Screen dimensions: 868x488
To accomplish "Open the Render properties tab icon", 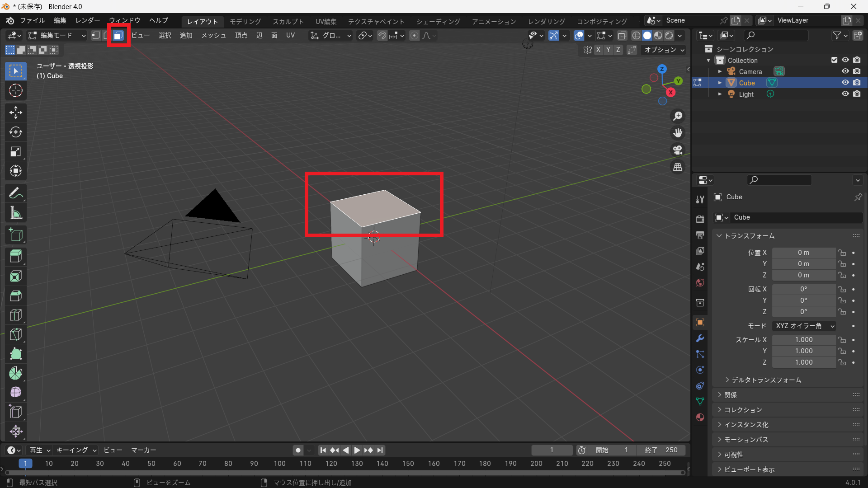I will [700, 219].
